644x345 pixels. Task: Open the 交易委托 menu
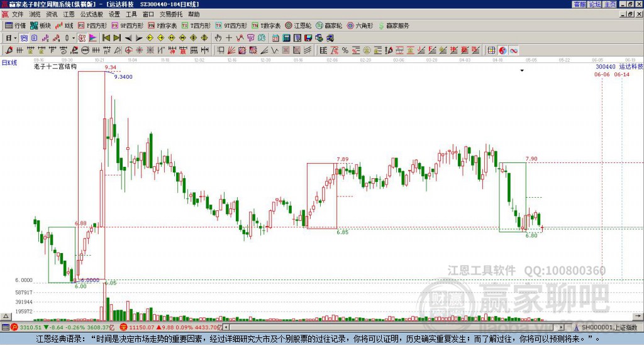pos(171,14)
